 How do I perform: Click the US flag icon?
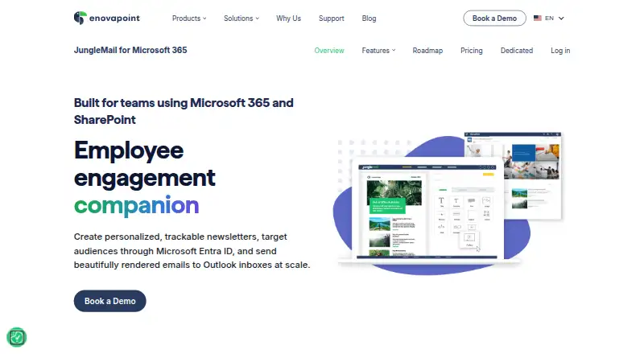(x=537, y=18)
